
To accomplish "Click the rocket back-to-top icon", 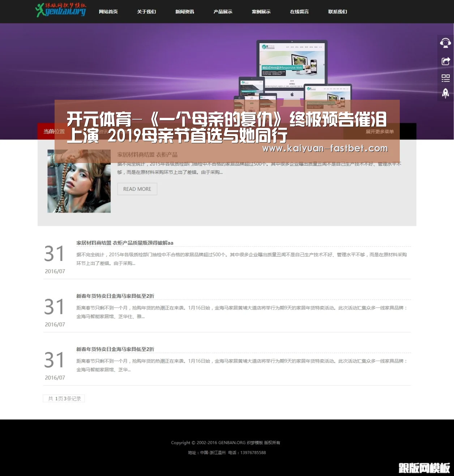I will (445, 94).
